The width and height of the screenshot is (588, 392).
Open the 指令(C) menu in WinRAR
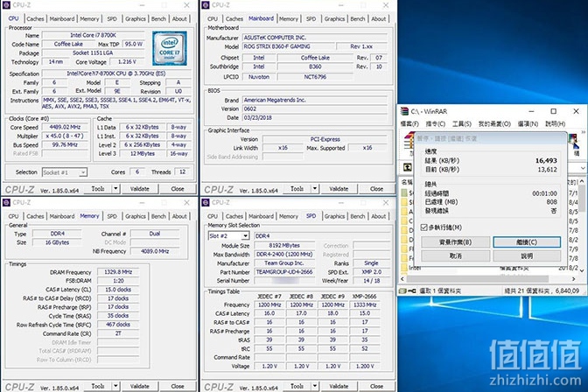[436, 123]
